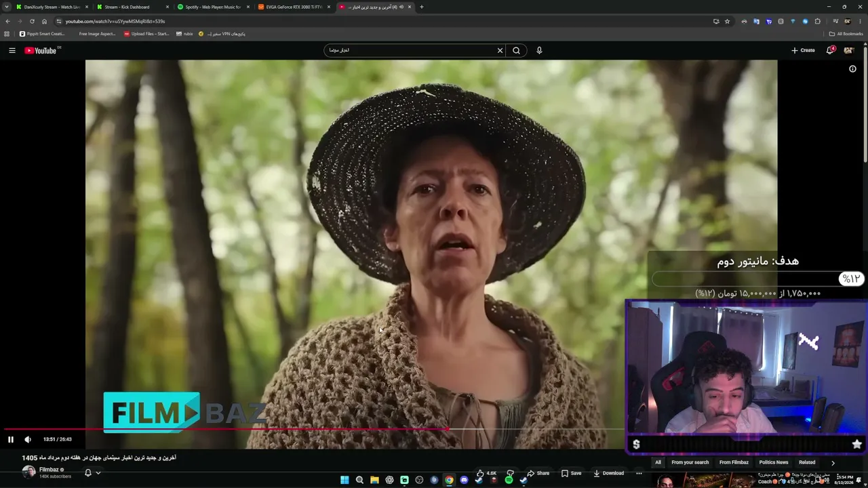Open the rubix bookmark
This screenshot has height=488, width=868.
coord(184,34)
